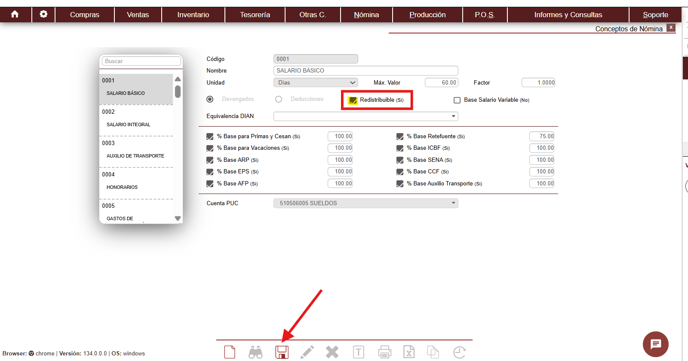The image size is (688, 361).
Task: Open the Ventas menu
Action: click(138, 14)
